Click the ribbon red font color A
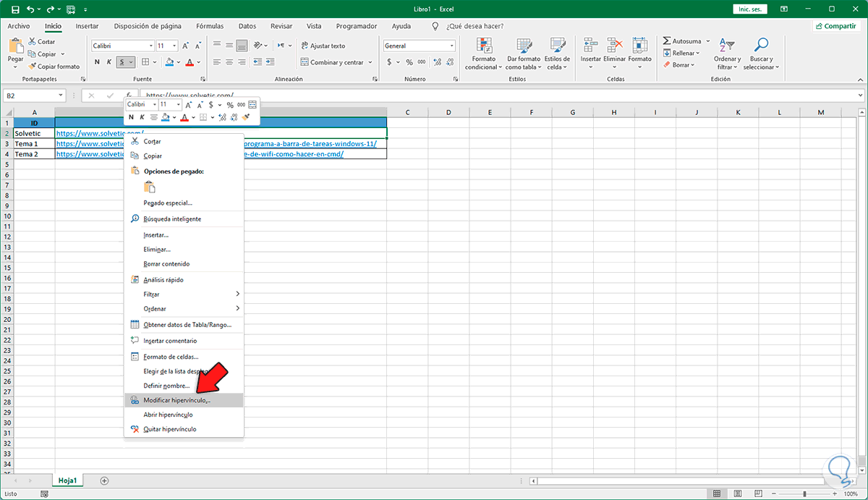868x500 pixels. tap(190, 62)
